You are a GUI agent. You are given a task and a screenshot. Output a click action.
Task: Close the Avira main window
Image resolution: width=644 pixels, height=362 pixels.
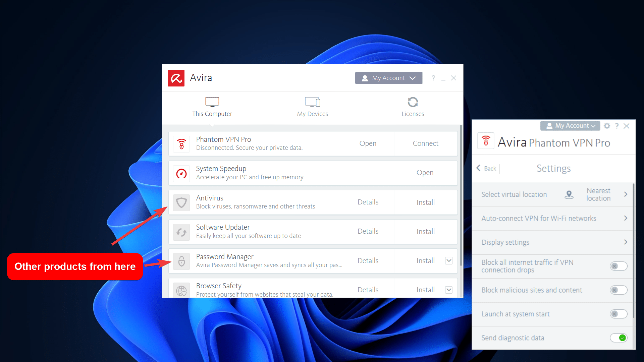(x=453, y=78)
